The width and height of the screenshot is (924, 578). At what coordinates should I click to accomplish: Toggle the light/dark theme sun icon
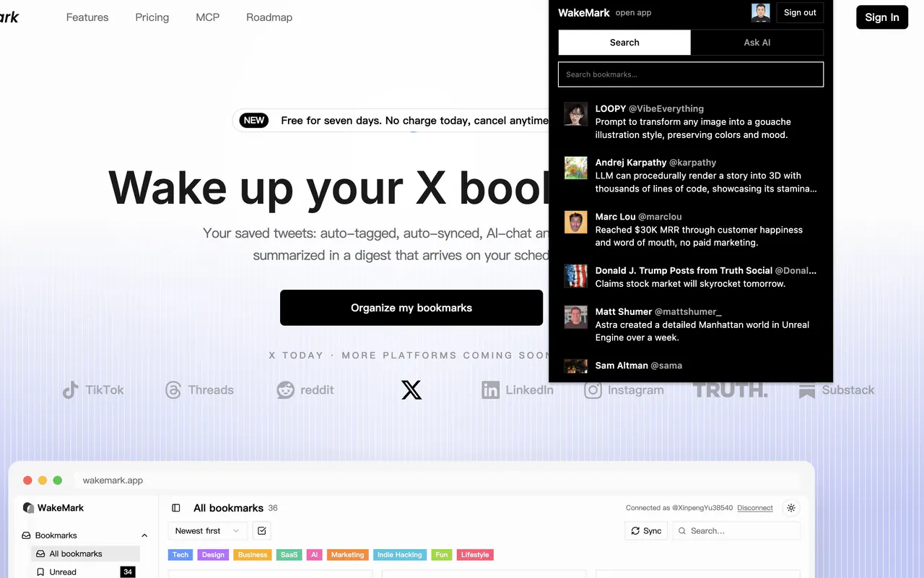(791, 508)
